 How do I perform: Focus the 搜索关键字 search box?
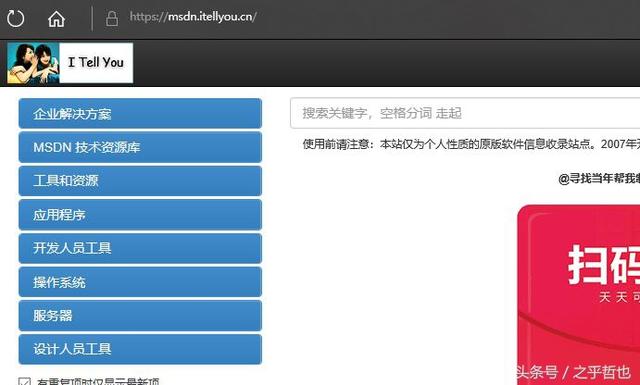click(465, 113)
